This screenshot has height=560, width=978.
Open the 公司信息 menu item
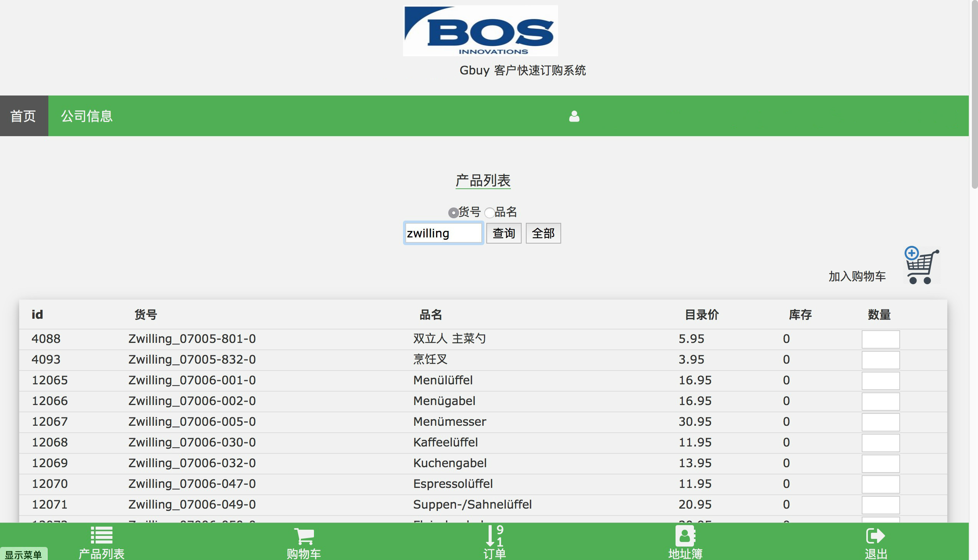tap(87, 116)
